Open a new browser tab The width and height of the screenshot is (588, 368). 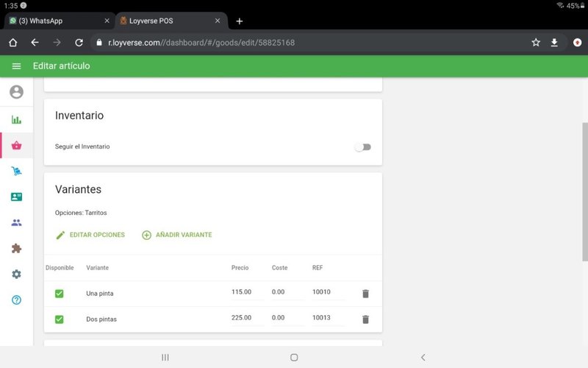point(240,21)
